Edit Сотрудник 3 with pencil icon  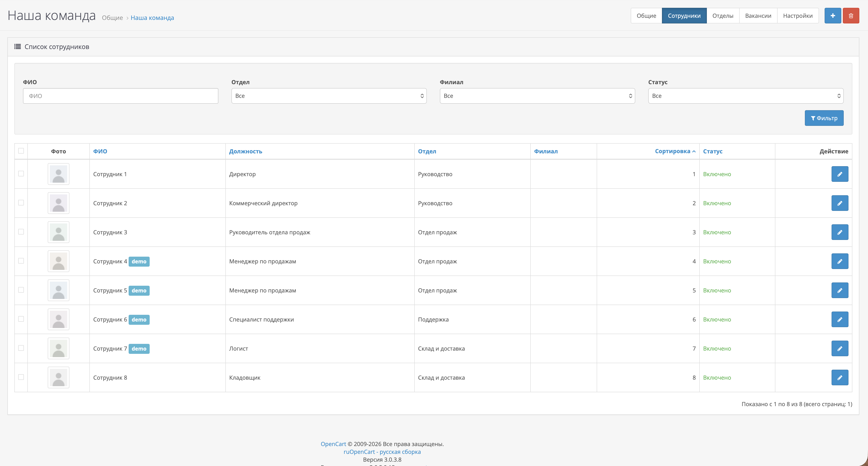(840, 232)
